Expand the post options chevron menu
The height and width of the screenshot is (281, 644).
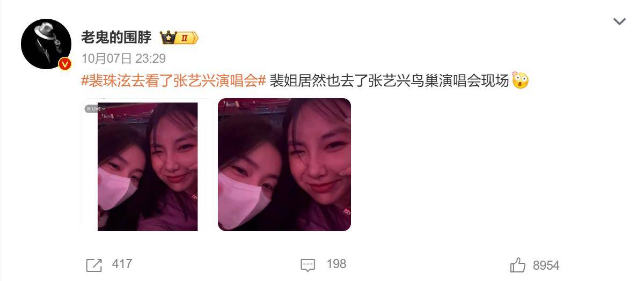point(620,22)
